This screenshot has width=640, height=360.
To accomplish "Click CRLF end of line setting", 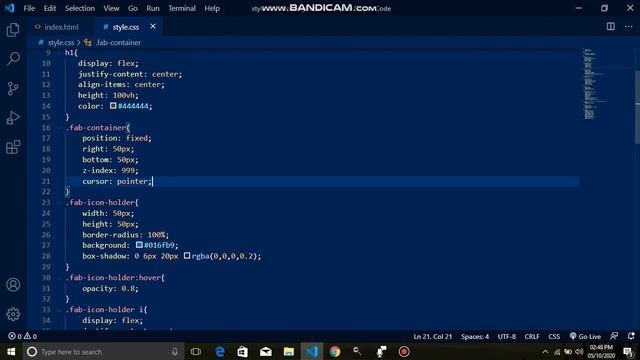I will point(532,336).
